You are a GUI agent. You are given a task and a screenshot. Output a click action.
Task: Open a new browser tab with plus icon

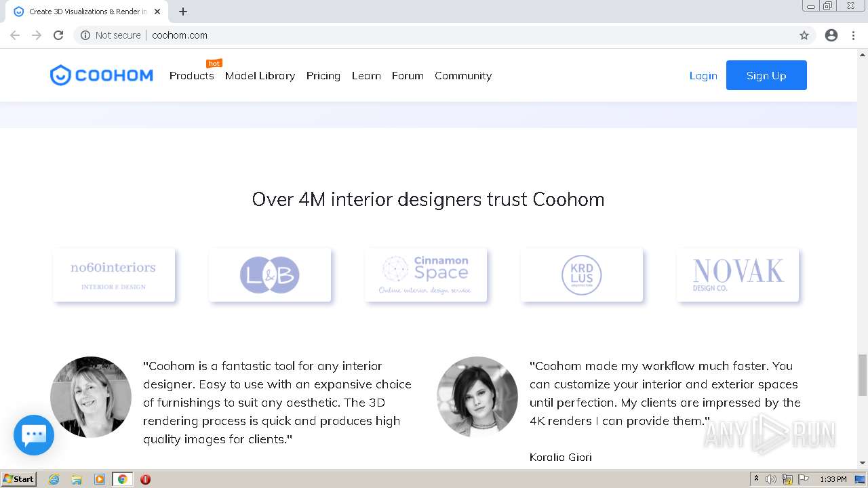183,12
